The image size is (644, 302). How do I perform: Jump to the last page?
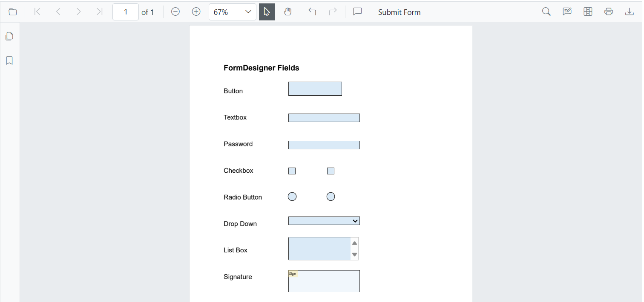click(x=100, y=12)
